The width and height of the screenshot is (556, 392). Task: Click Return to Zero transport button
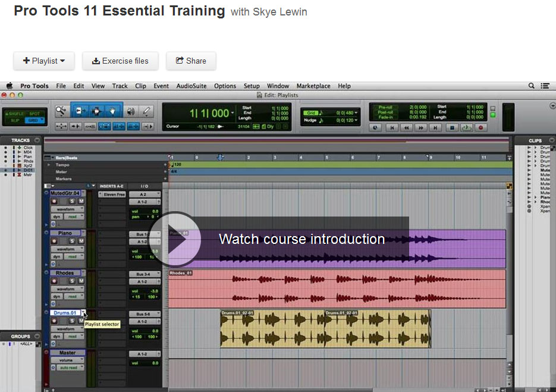click(x=392, y=127)
